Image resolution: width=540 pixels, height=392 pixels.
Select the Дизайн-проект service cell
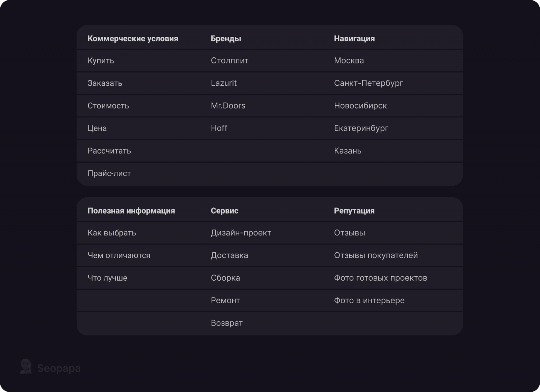241,233
